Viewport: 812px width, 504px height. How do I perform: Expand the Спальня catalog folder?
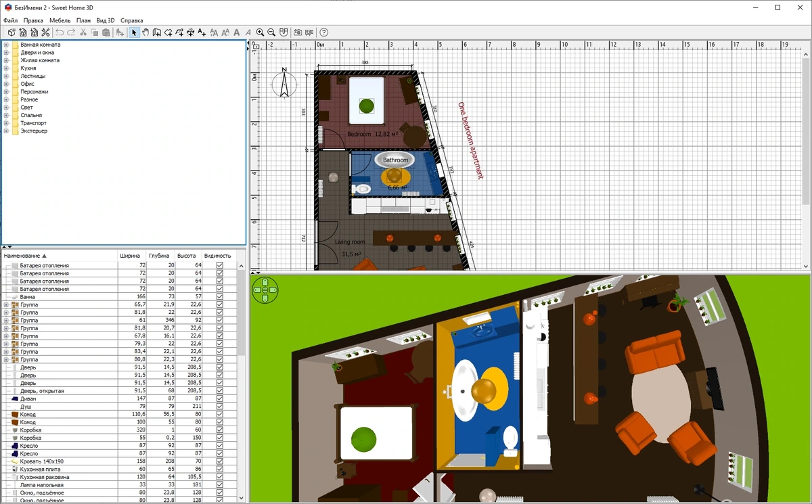6,116
